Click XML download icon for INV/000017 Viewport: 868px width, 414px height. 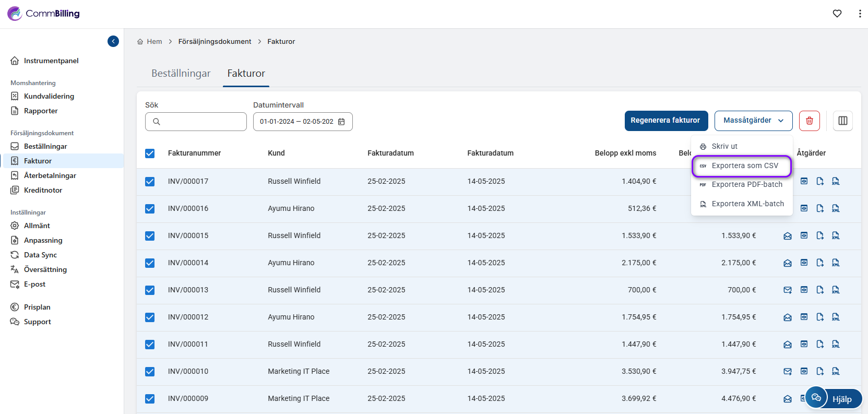(836, 181)
